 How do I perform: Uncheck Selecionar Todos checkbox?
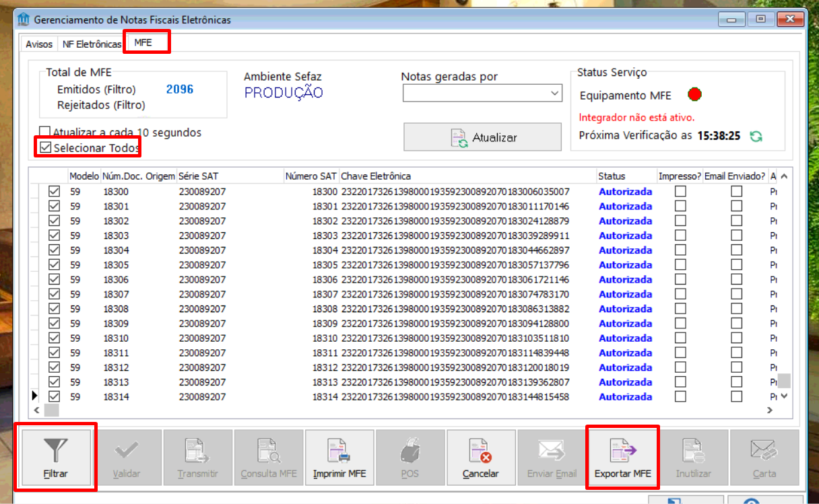click(45, 147)
